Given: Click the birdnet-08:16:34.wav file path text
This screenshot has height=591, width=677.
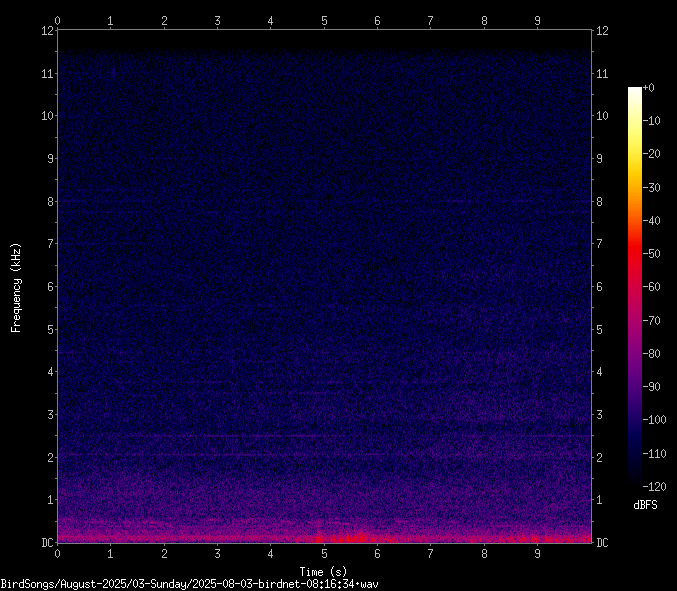Looking at the screenshot, I should [189, 585].
